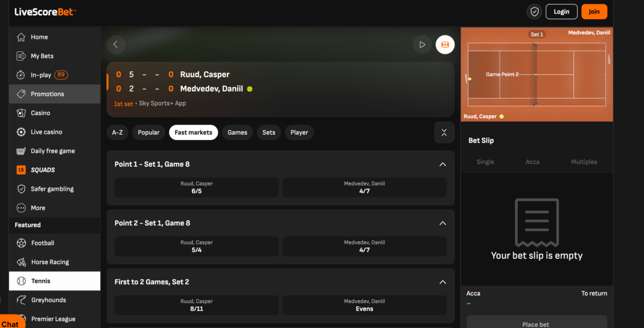
Task: Click the Bet Slip heading
Action: (481, 140)
